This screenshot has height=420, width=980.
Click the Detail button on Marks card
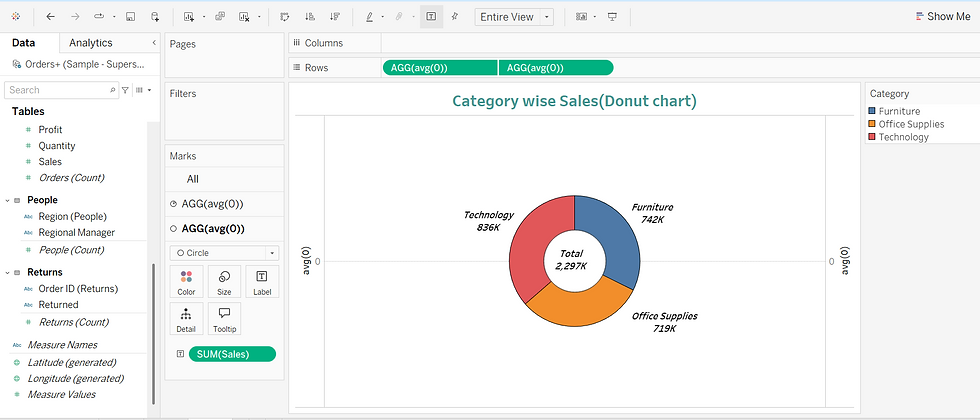click(x=186, y=319)
